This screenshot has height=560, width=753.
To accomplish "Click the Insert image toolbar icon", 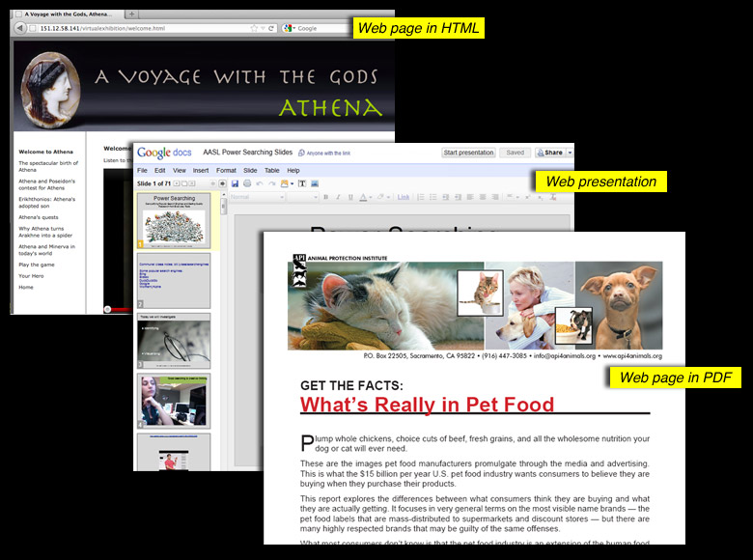I will coord(315,183).
